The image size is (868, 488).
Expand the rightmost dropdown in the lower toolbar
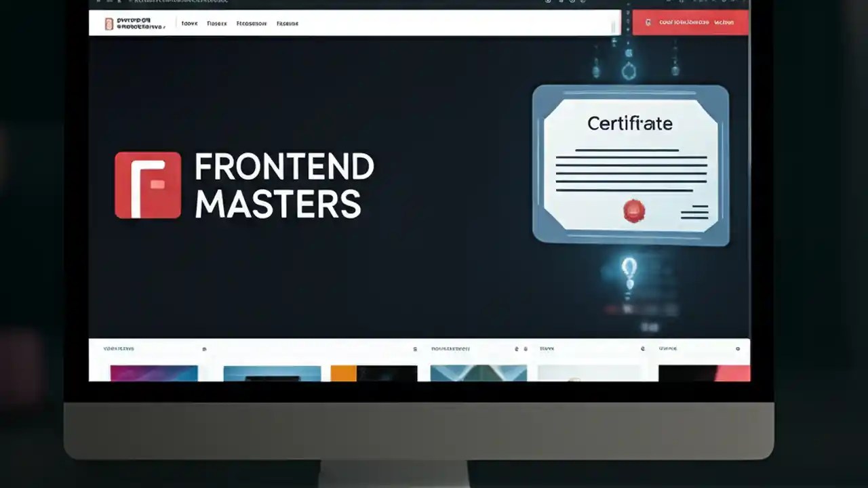pos(737,348)
